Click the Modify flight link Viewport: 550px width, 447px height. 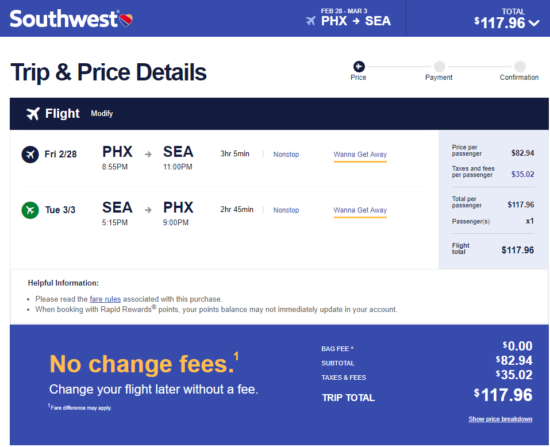102,114
